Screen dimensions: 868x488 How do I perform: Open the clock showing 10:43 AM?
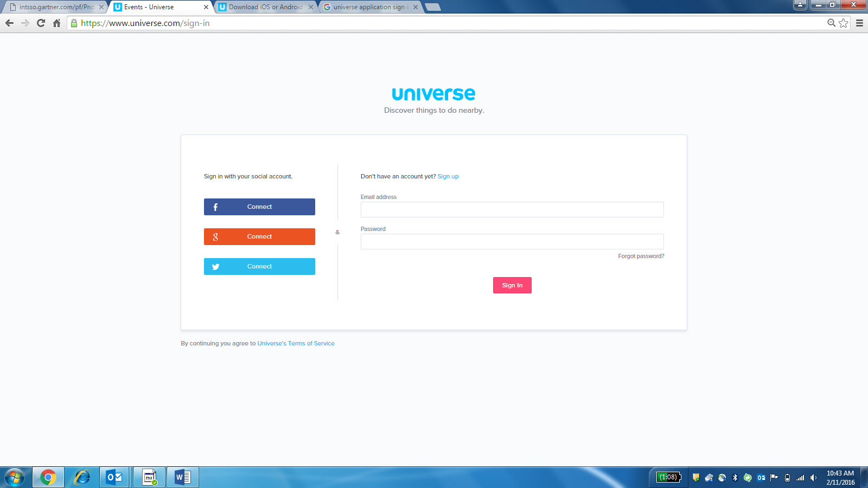coord(840,478)
